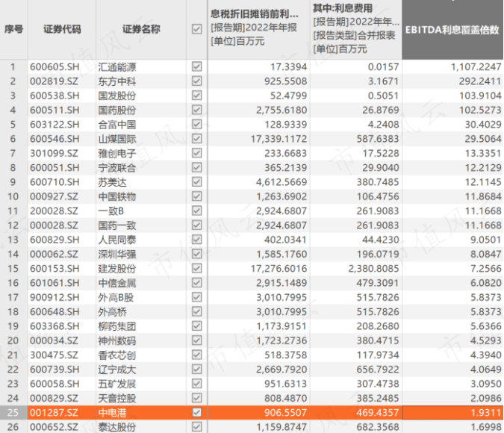Toggle the checkbox in the 人民同泰 row

(196, 240)
